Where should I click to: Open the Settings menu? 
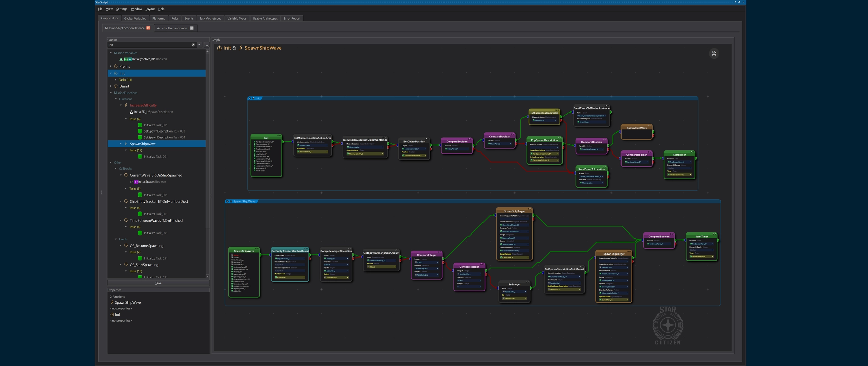pos(121,9)
